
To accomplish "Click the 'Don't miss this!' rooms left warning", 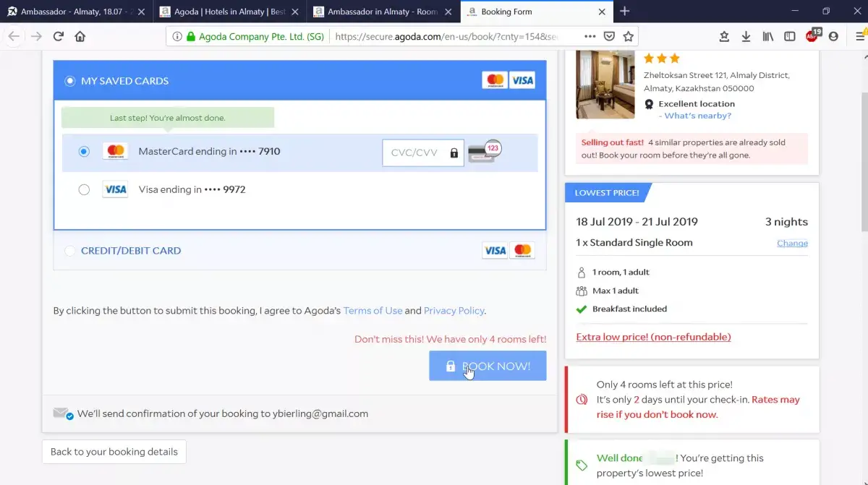I will pyautogui.click(x=451, y=339).
